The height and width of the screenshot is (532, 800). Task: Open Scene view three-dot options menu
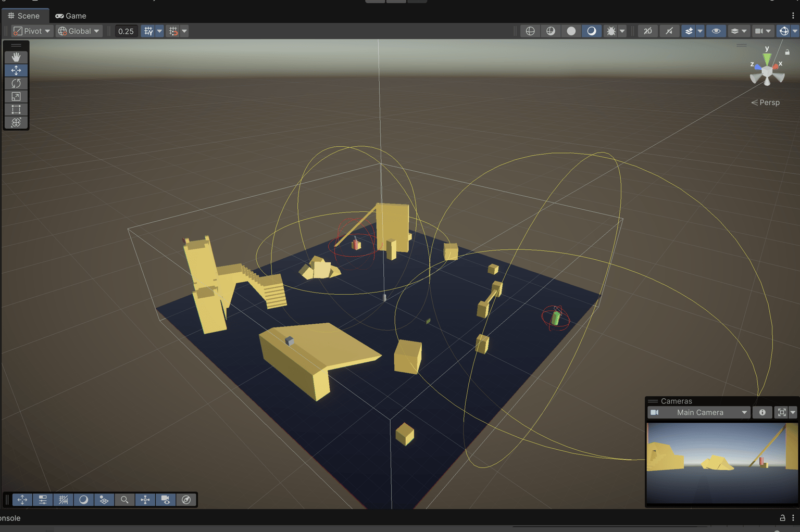coord(793,16)
